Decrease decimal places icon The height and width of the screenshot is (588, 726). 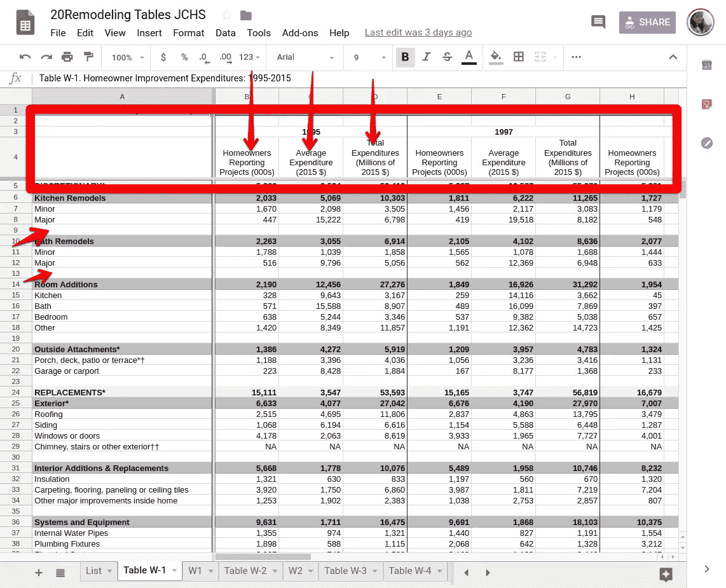204,57
